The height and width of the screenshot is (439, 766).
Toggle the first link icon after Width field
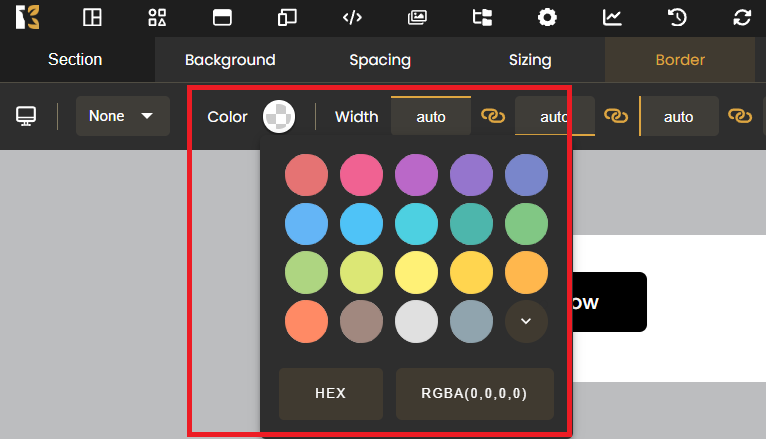coord(493,116)
